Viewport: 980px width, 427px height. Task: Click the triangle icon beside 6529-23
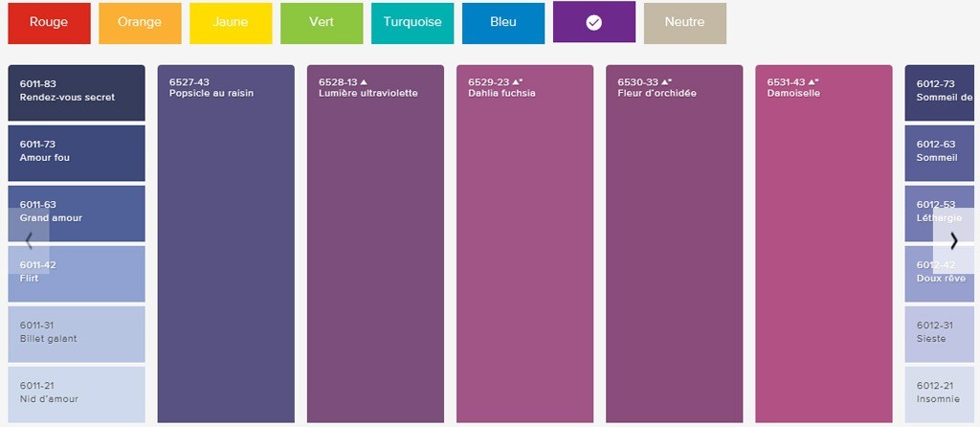pos(517,82)
